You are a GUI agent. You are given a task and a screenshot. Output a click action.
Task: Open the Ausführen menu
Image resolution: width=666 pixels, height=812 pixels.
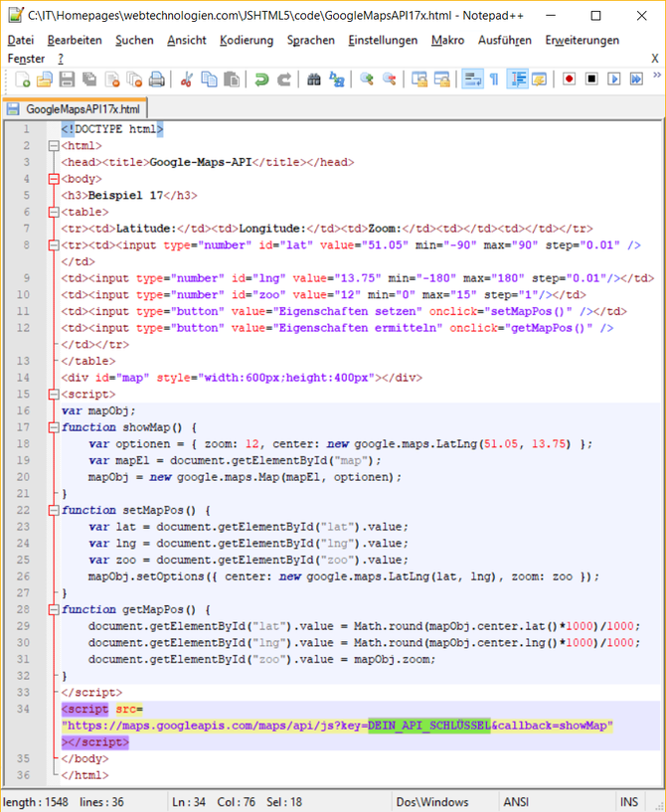point(505,40)
